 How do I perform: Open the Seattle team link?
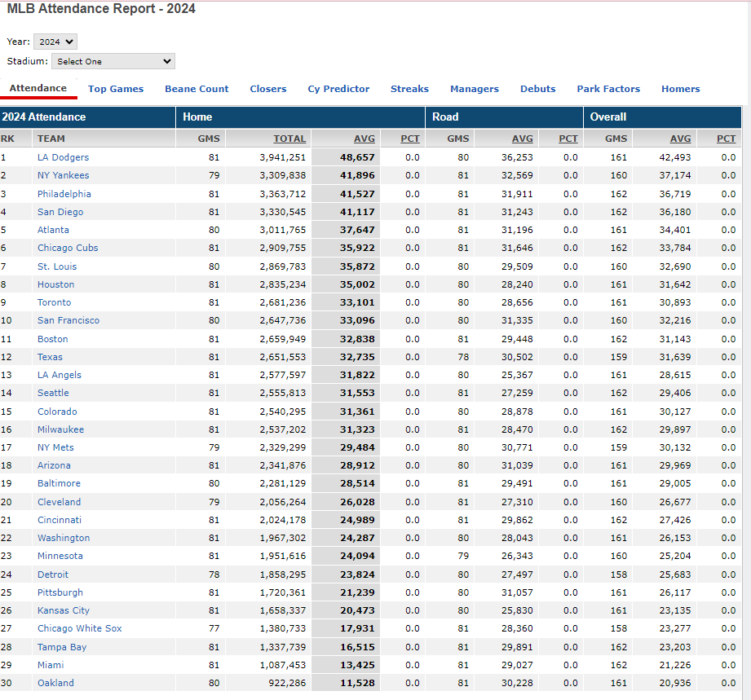pyautogui.click(x=53, y=393)
